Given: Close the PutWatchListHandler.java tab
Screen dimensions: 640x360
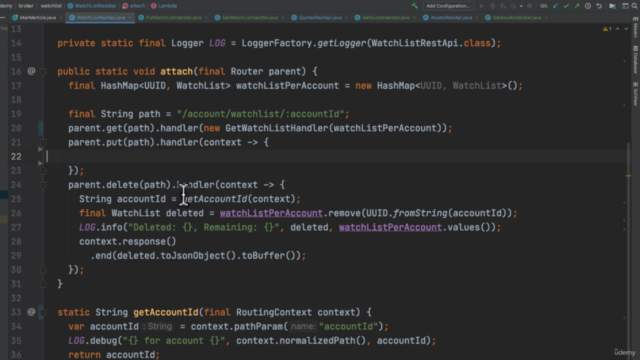Looking at the screenshot, I should tap(206, 18).
